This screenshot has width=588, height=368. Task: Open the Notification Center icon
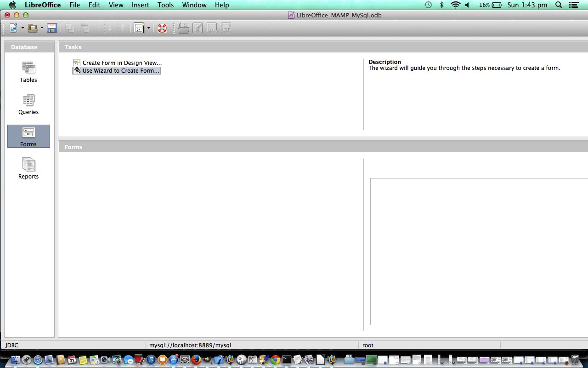pos(573,5)
